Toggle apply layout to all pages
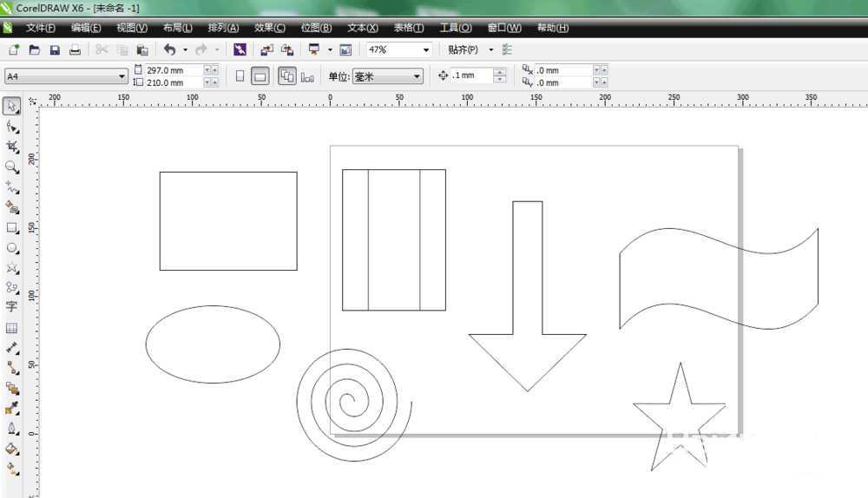868x498 pixels. [287, 76]
